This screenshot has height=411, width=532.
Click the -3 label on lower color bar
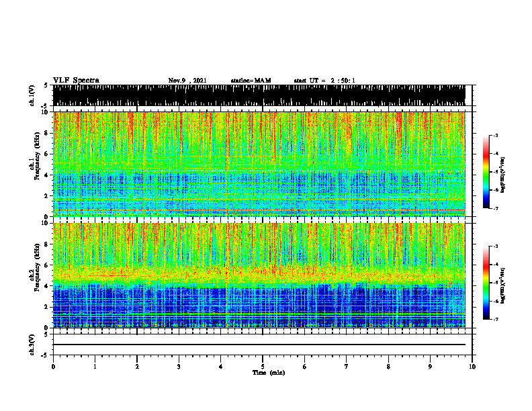(496, 246)
